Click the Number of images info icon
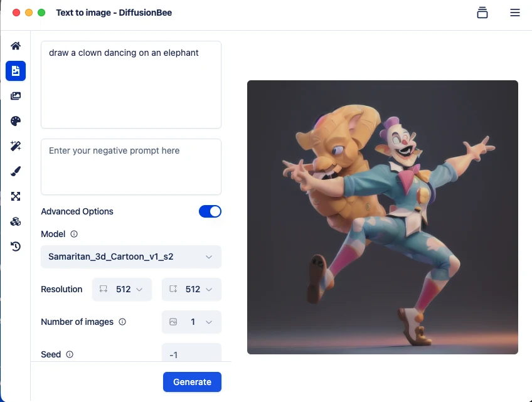This screenshot has width=532, height=402. coord(122,322)
